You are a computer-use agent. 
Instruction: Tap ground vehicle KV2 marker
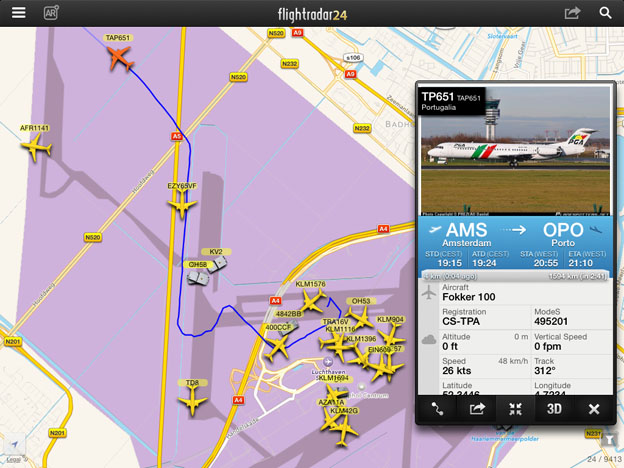pos(217,264)
